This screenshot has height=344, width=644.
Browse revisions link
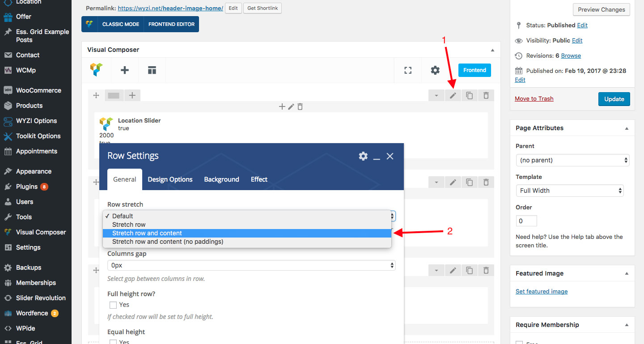click(x=571, y=56)
